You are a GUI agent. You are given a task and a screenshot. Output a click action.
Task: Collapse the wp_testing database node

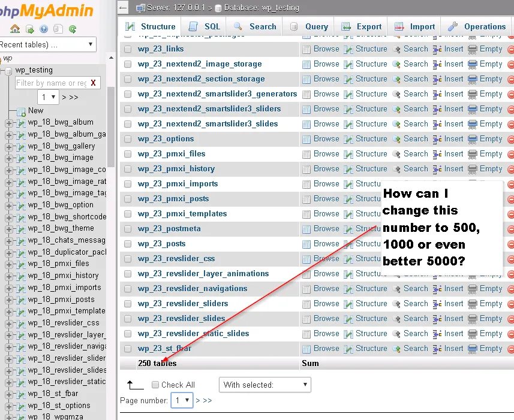click(x=2, y=70)
